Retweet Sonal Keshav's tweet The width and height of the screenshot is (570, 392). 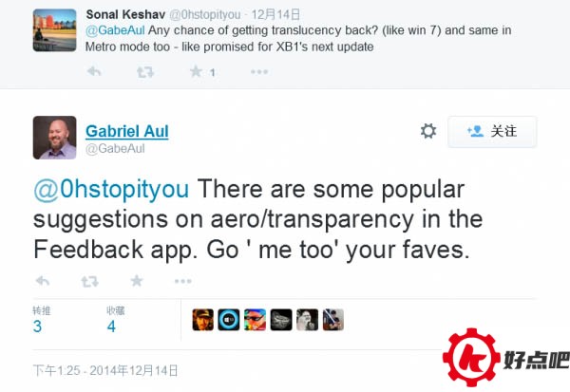point(145,72)
